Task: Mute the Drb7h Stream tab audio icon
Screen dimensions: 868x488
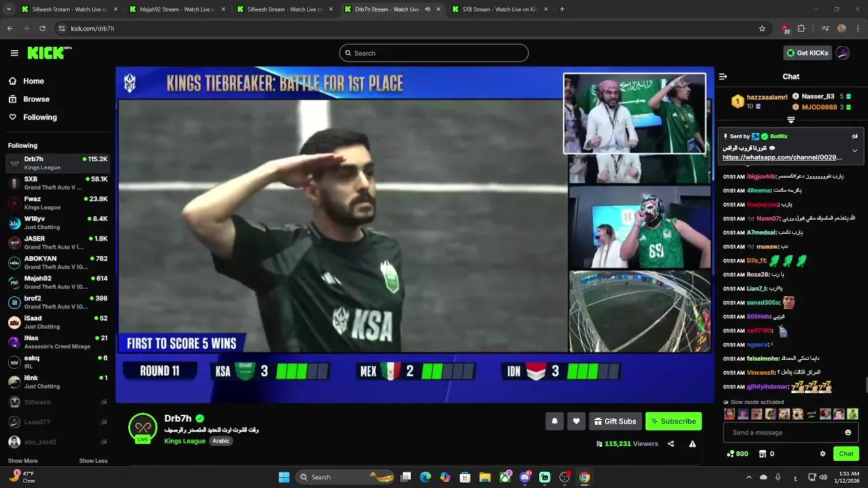Action: 428,9
